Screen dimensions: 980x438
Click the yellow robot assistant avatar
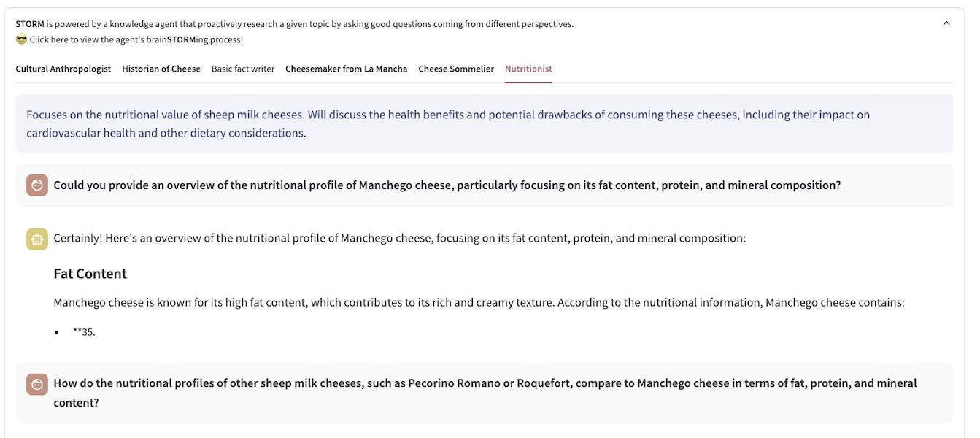tap(37, 239)
